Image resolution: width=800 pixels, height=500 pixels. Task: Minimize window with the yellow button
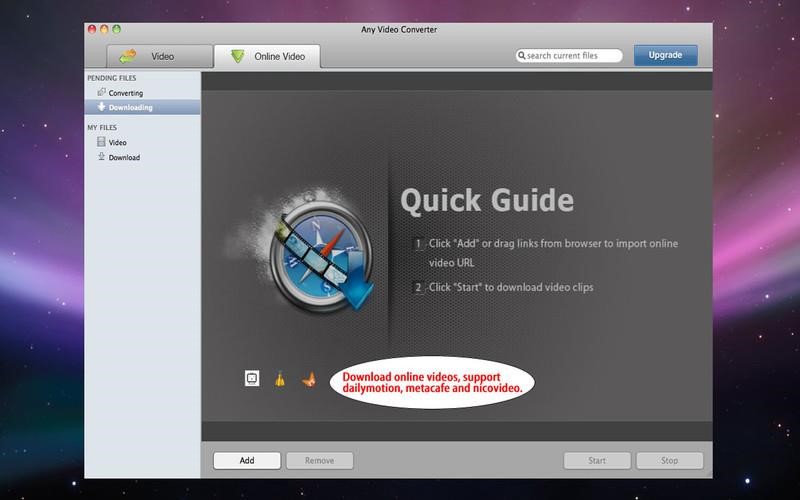104,29
